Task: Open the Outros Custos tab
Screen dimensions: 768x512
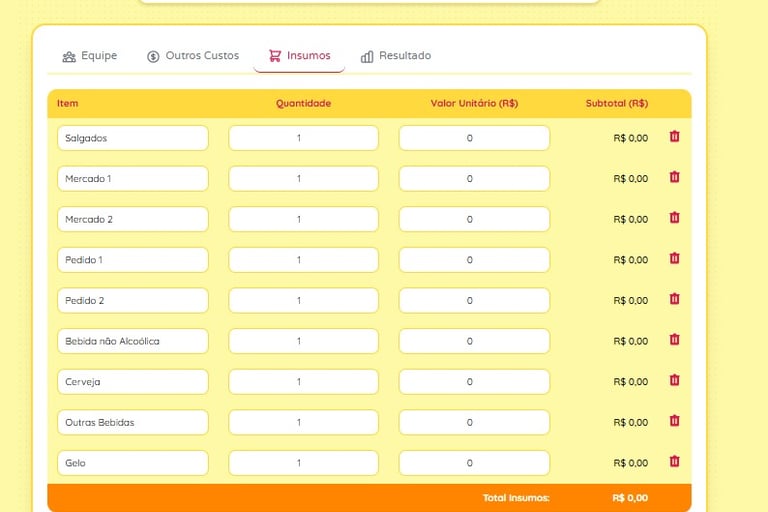Action: 193,56
